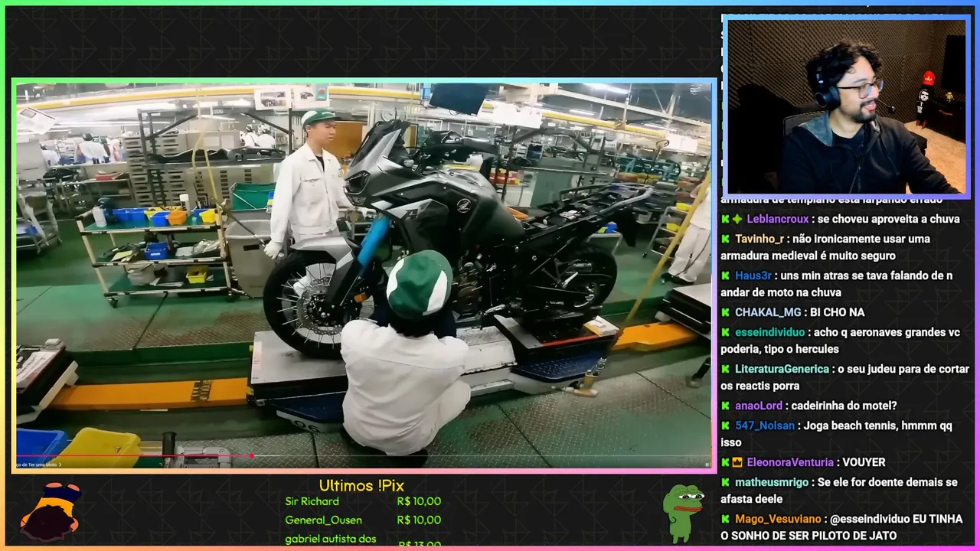Image resolution: width=980 pixels, height=551 pixels.
Task: Click the 'os reactis porra' message text
Action: click(x=760, y=386)
